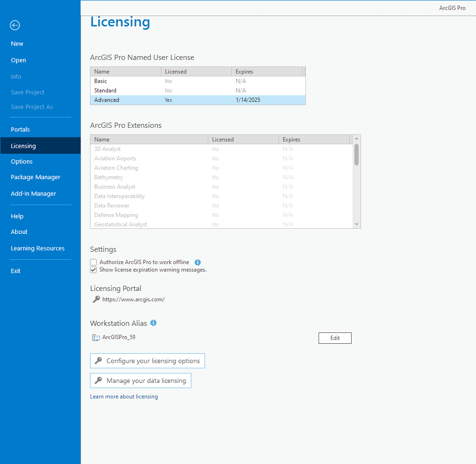476x464 pixels.
Task: Open the Add-In Manager
Action: click(x=33, y=193)
